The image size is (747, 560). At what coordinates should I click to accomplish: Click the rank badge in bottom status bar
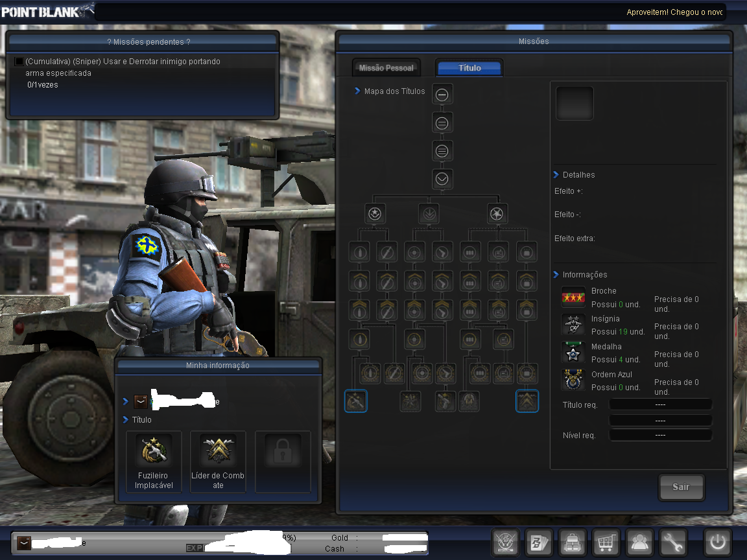coord(24,543)
